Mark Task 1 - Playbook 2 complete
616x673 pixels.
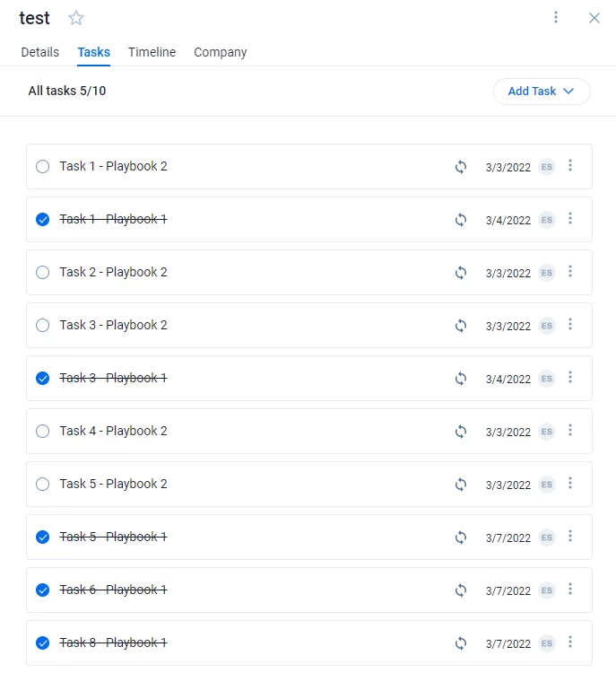tap(42, 166)
